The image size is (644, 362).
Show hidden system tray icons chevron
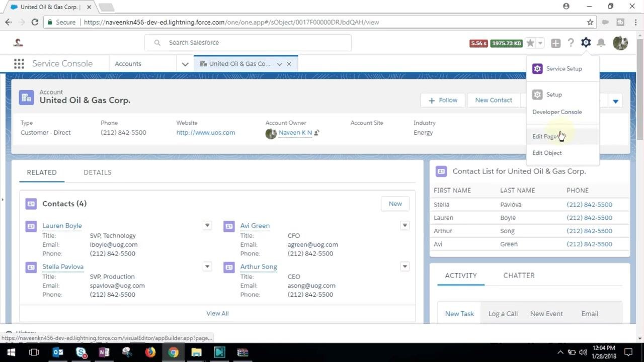click(x=560, y=352)
